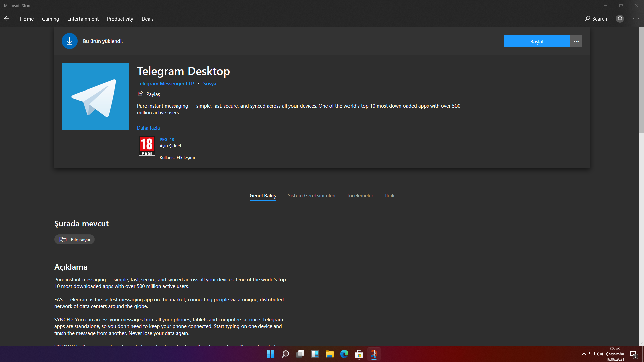Open the more options button beside Başlat
The width and height of the screenshot is (644, 362).
576,41
